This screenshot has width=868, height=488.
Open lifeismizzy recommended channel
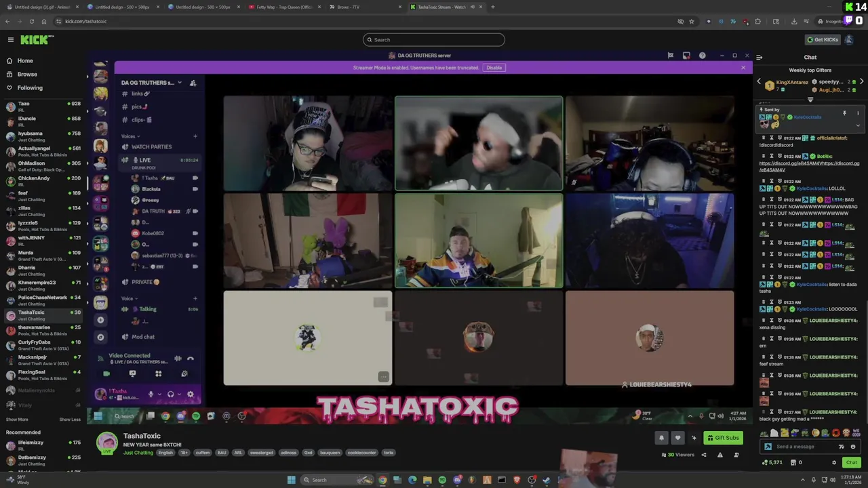[x=43, y=445]
